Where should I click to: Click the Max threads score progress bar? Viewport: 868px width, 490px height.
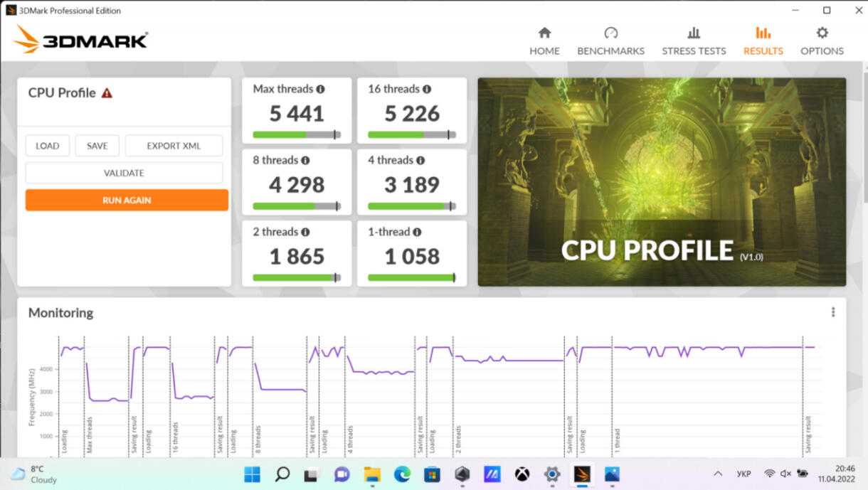click(x=297, y=134)
